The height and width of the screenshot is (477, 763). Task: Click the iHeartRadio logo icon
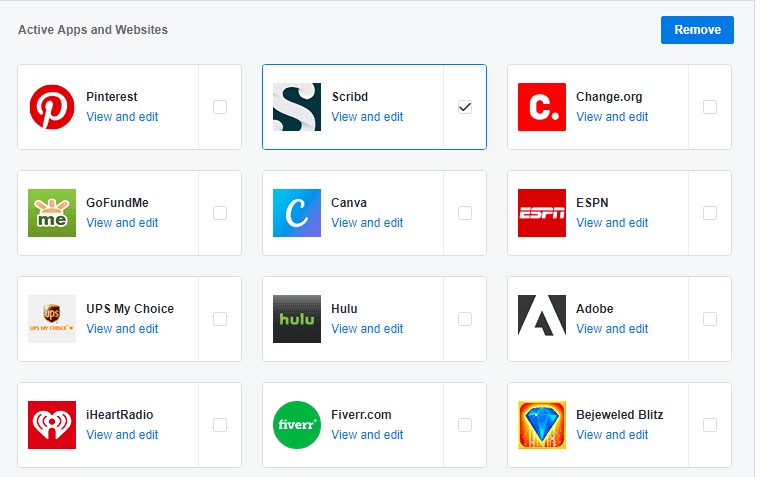click(x=52, y=425)
